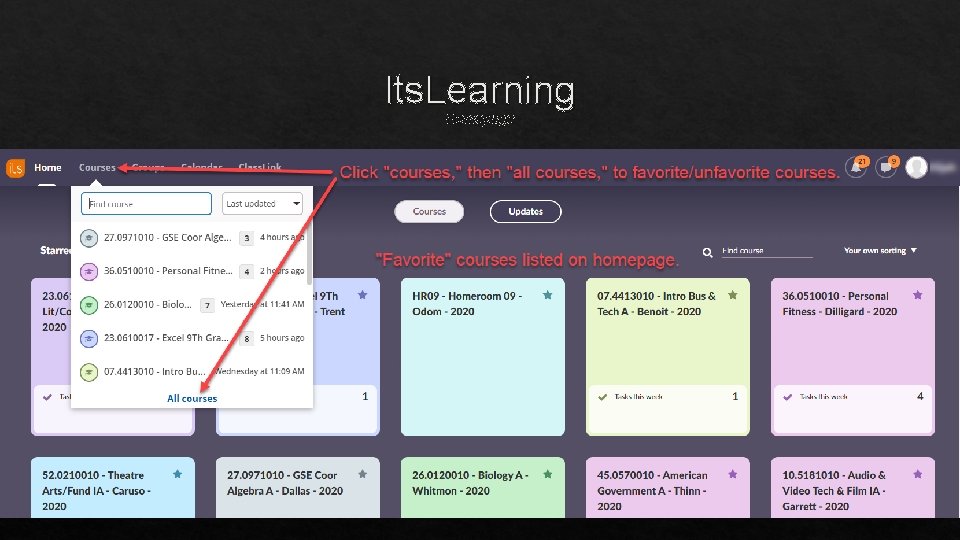960x540 pixels.
Task: Select the Updates pill button
Action: 525,212
